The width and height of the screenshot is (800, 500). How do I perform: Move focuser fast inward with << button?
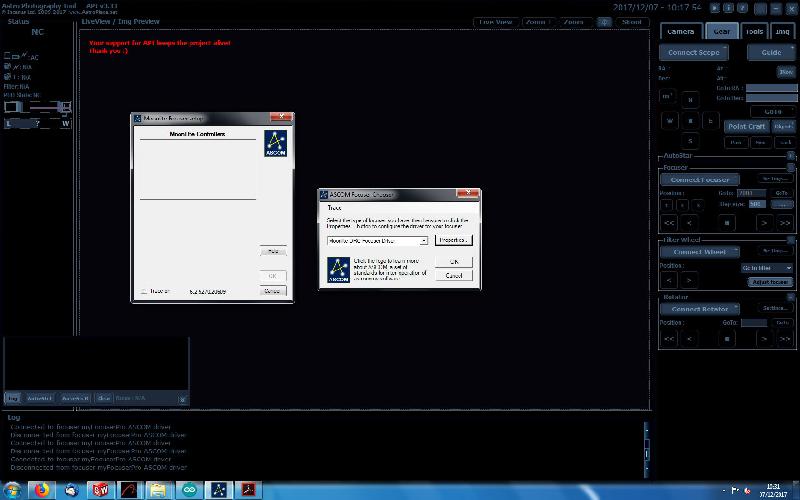(669, 223)
